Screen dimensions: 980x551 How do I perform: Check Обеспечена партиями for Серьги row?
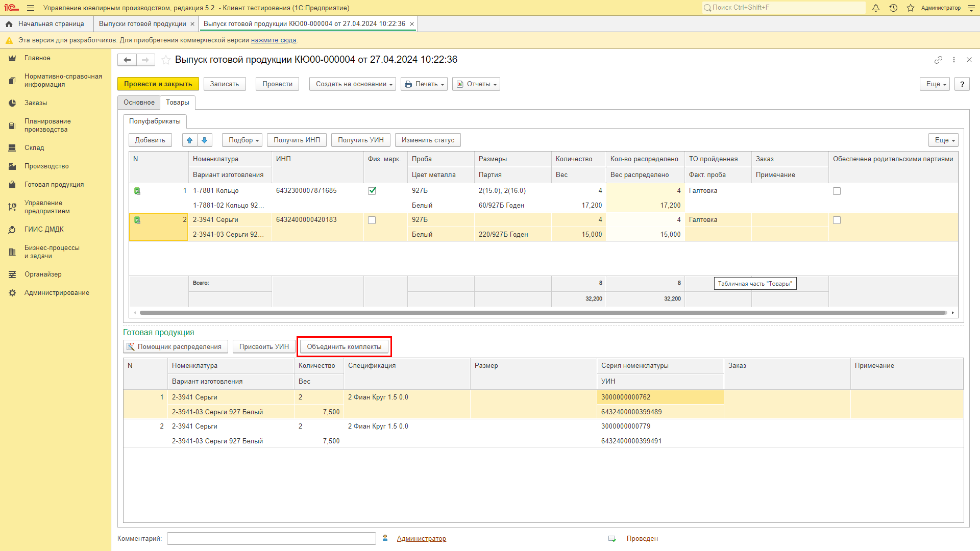tap(837, 220)
